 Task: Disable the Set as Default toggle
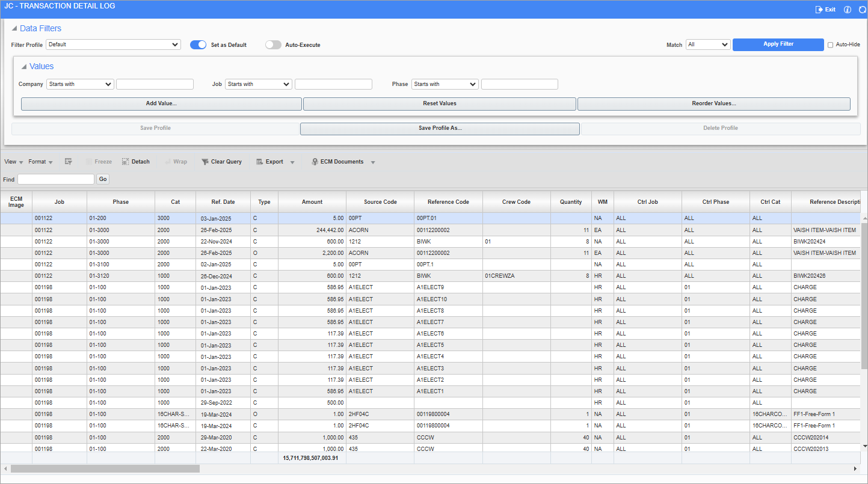coord(198,44)
